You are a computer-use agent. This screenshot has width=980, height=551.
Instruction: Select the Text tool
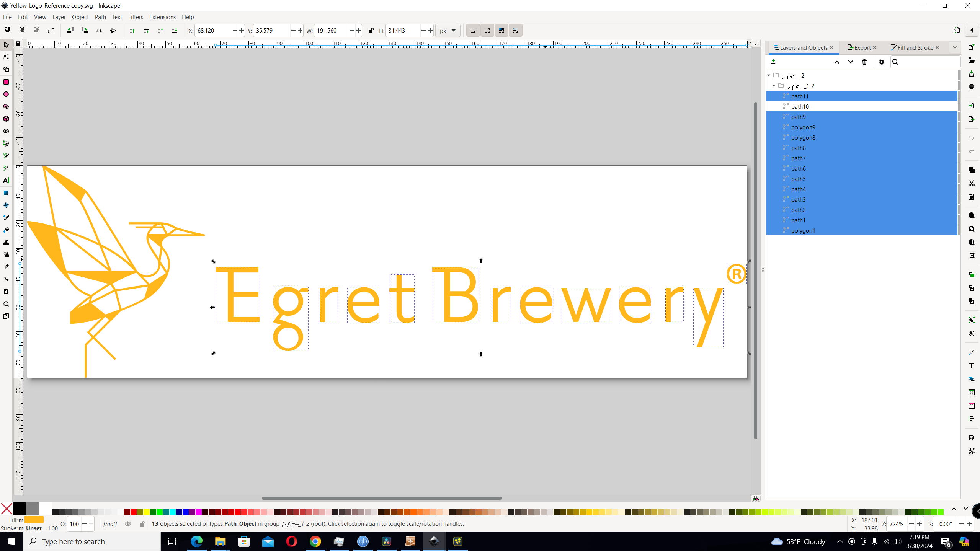click(x=6, y=180)
